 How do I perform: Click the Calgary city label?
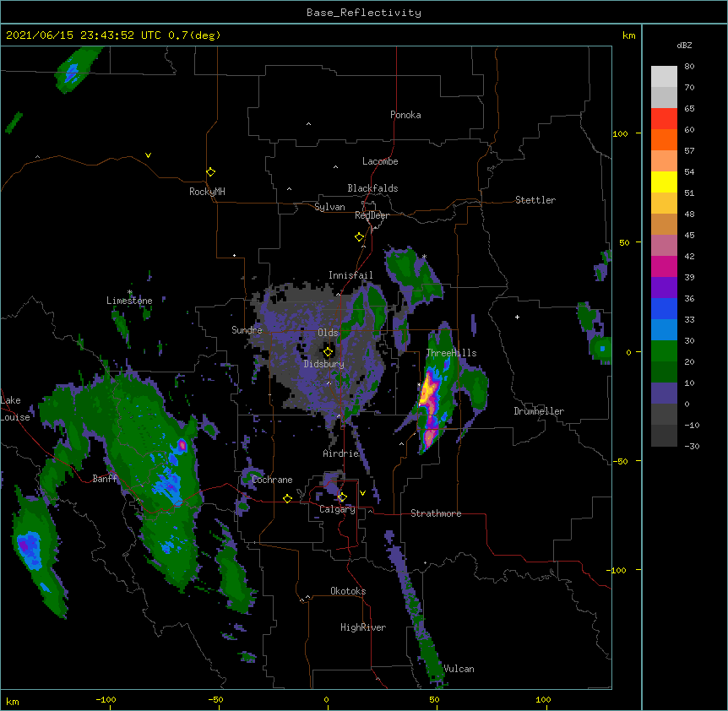[x=337, y=509]
